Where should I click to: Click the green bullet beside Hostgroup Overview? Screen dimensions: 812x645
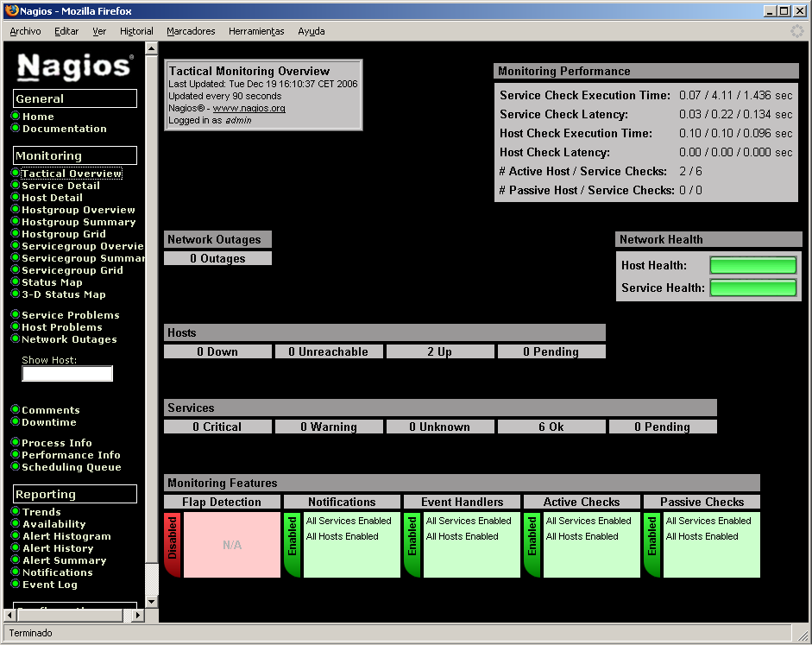pyautogui.click(x=16, y=209)
